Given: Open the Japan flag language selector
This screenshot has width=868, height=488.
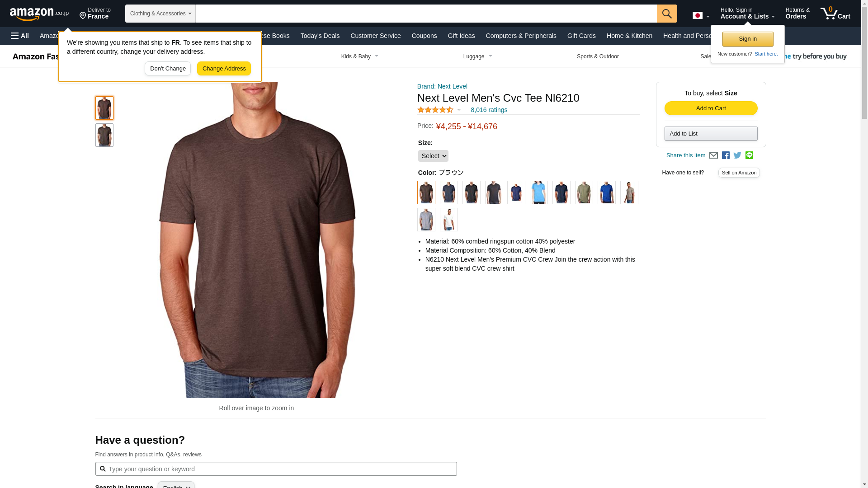Looking at the screenshot, I should click(701, 16).
